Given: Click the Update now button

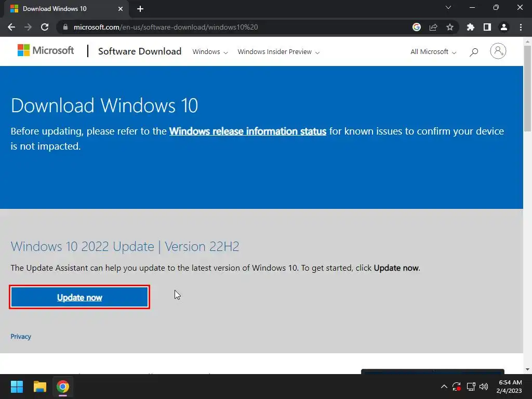Looking at the screenshot, I should (79, 297).
